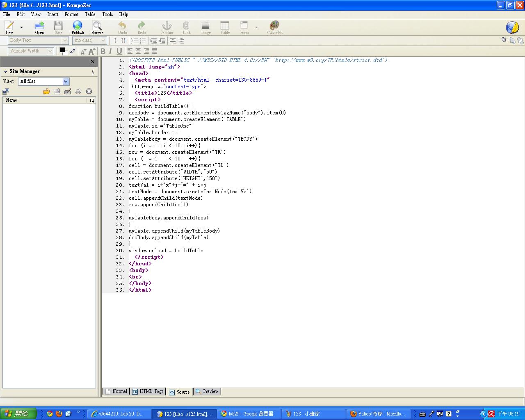Click the Browse toolbar icon

point(97,27)
